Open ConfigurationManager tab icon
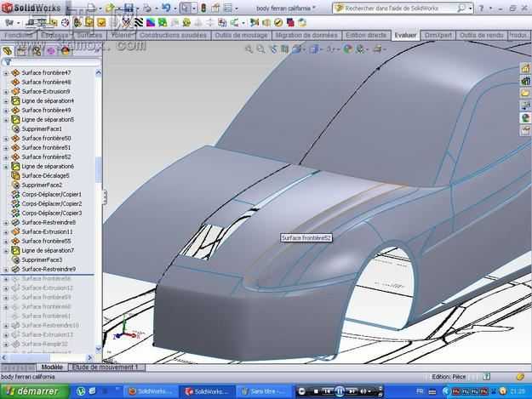Viewport: 532px width, 399px height. tap(36, 51)
